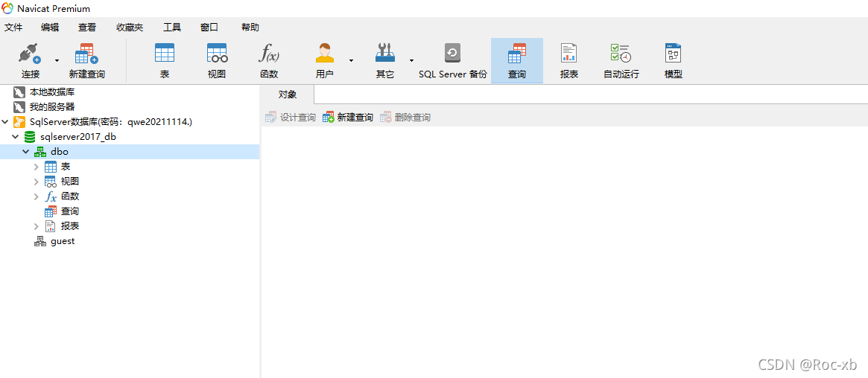Select 查询 under dbo in tree
868x378 pixels.
click(x=70, y=211)
